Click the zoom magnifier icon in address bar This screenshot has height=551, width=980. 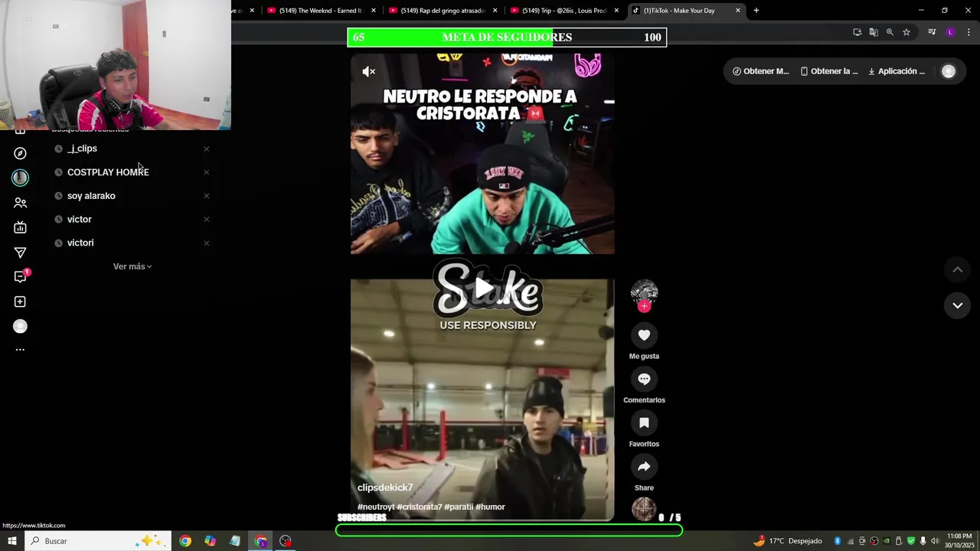[x=890, y=32]
